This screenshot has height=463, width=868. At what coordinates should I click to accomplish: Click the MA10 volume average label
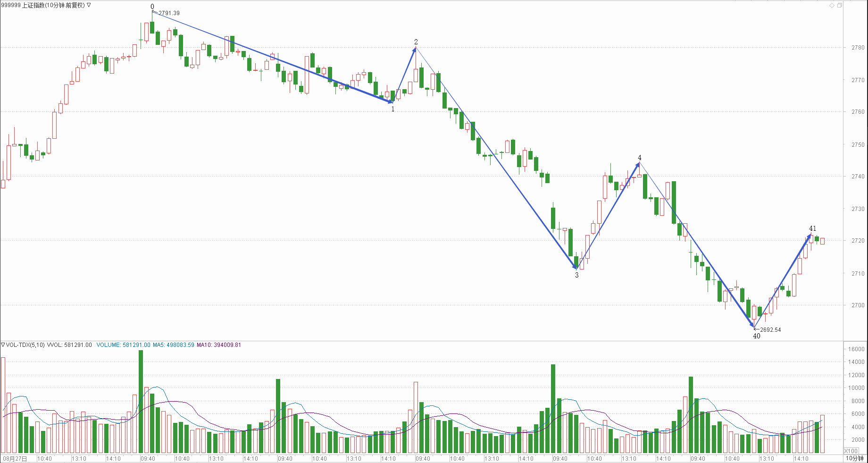[218, 345]
